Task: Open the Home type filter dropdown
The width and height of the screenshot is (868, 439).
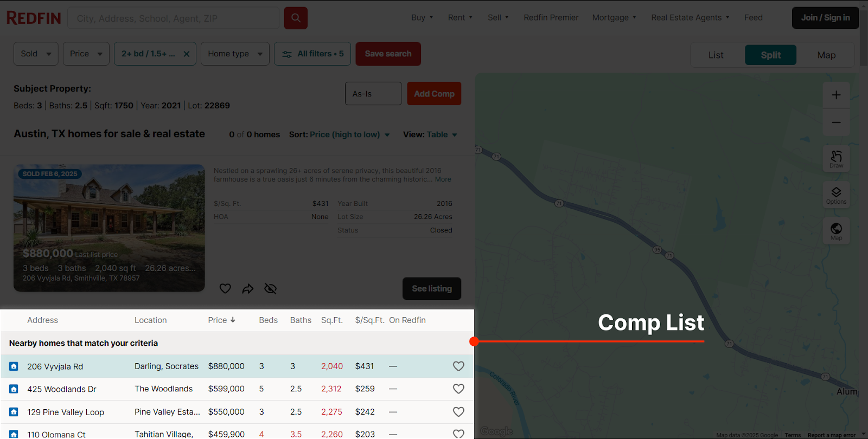Action: (235, 54)
